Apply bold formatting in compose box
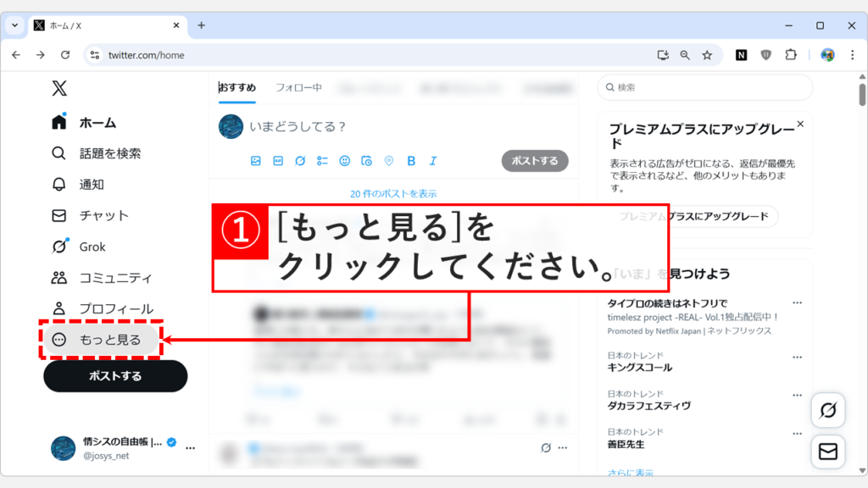This screenshot has width=868, height=488. click(411, 161)
